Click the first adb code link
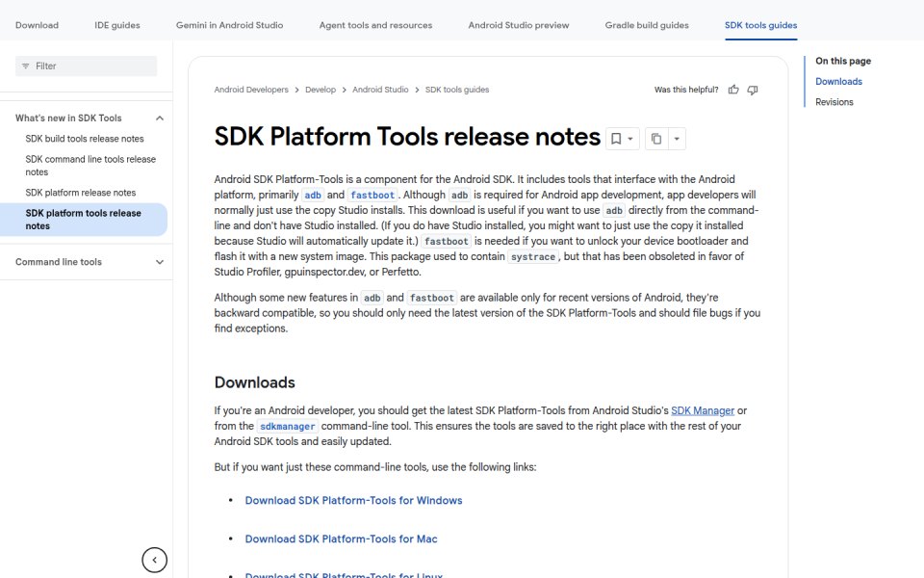The height and width of the screenshot is (578, 924). click(313, 196)
